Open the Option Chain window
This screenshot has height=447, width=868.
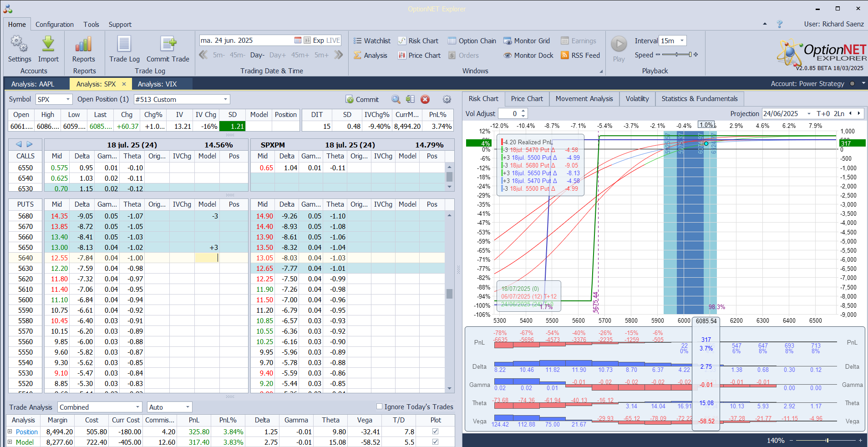472,41
